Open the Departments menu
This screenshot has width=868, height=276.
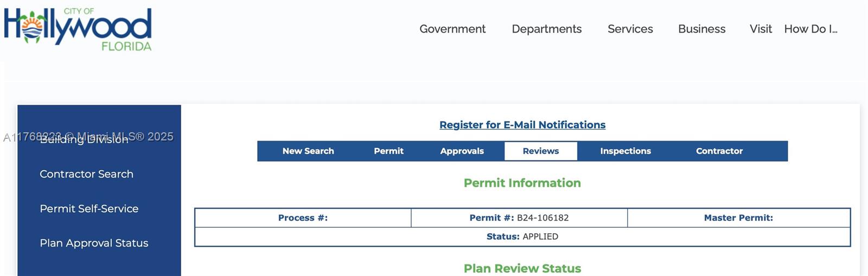tap(546, 29)
